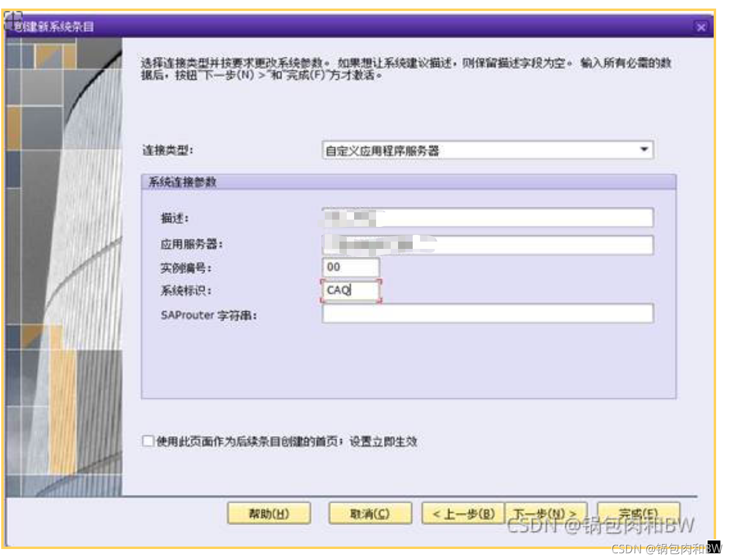Click the 应用服务器 label text
The height and width of the screenshot is (560, 732).
(192, 244)
